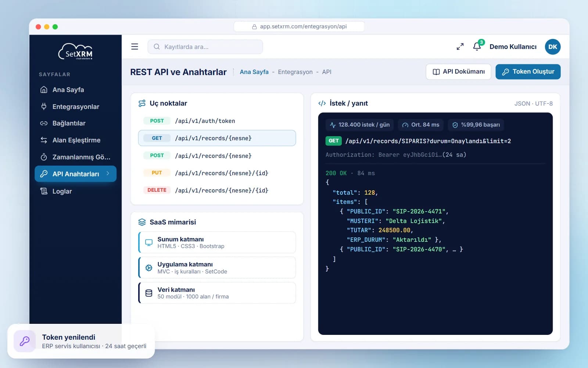
Task: Click the Token yenilendi toast notification
Action: click(x=81, y=341)
